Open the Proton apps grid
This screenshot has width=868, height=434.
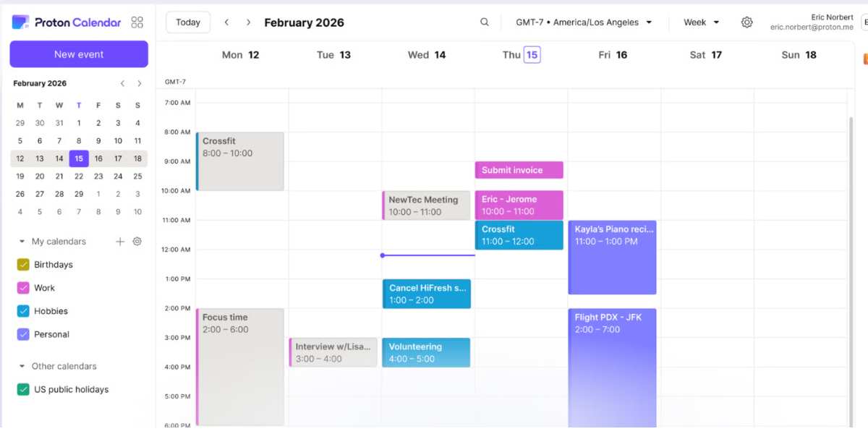(x=137, y=22)
